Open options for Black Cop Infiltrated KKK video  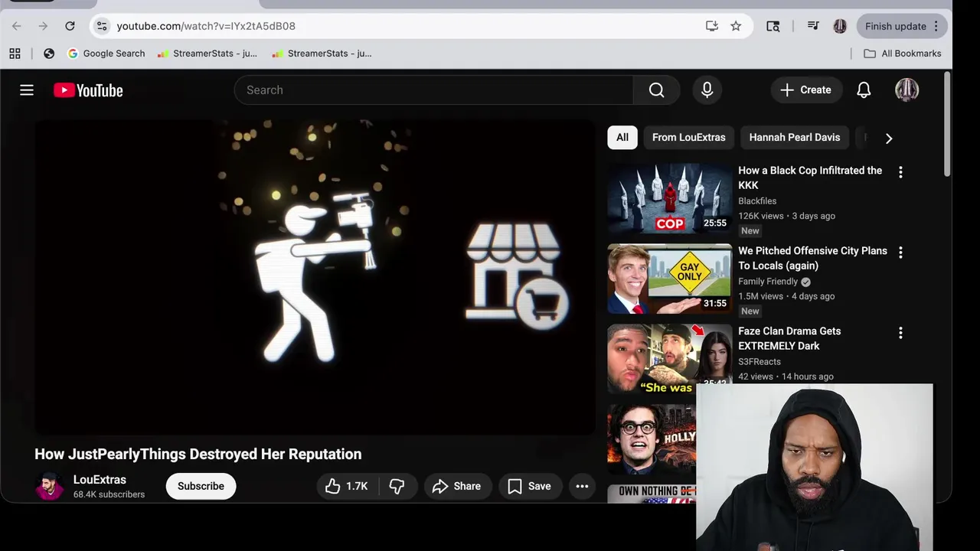900,172
